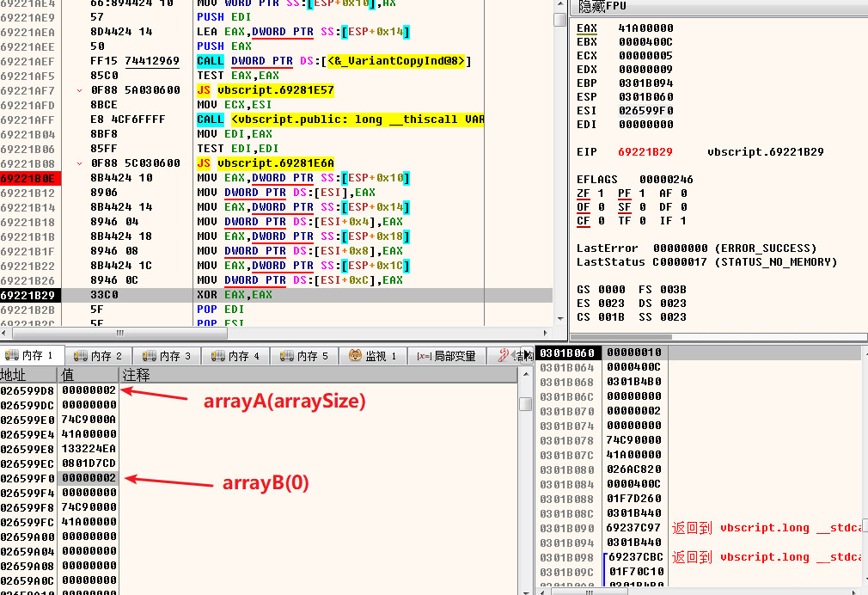Click the disassembly vertical scrollbar thumb
Screen dimensions: 868x595
click(559, 20)
